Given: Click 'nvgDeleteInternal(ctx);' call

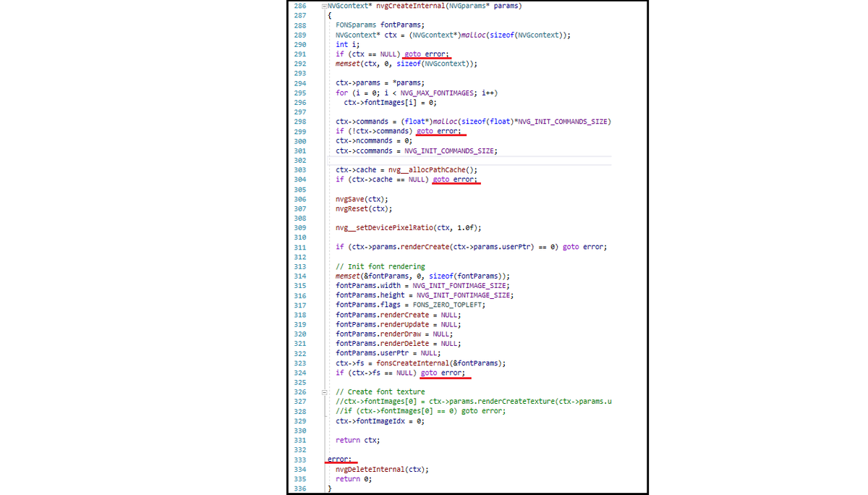Looking at the screenshot, I should pos(382,469).
